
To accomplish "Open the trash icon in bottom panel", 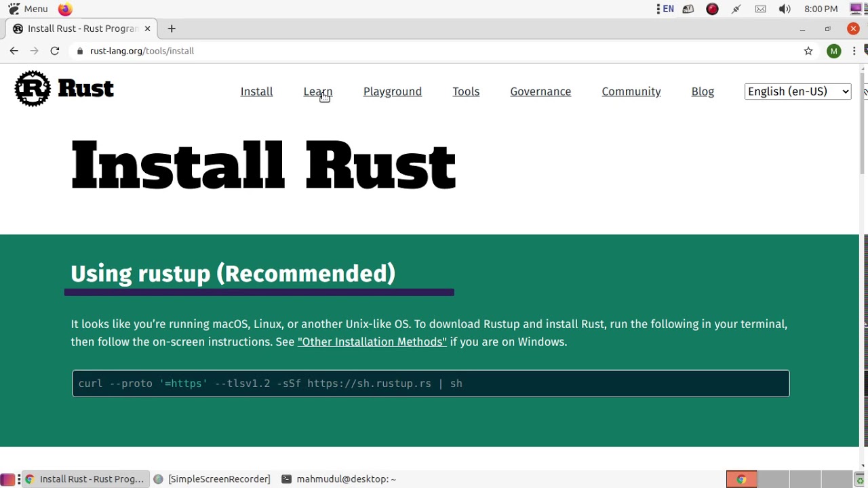I will [x=860, y=480].
